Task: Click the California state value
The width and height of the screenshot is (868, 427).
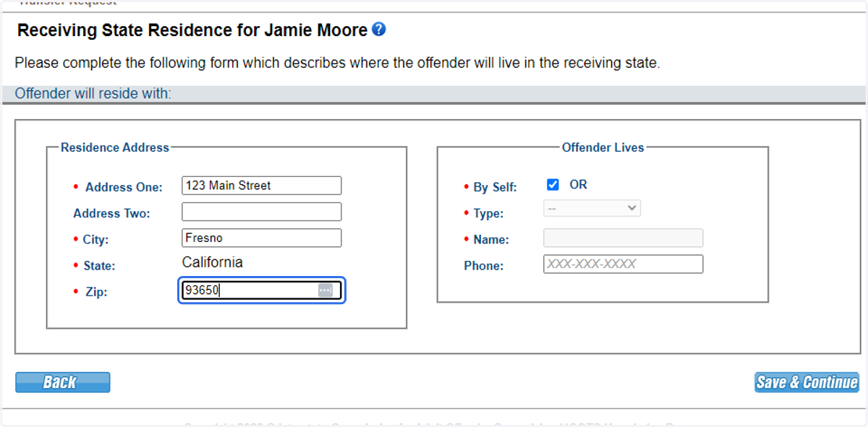Action: (x=213, y=262)
